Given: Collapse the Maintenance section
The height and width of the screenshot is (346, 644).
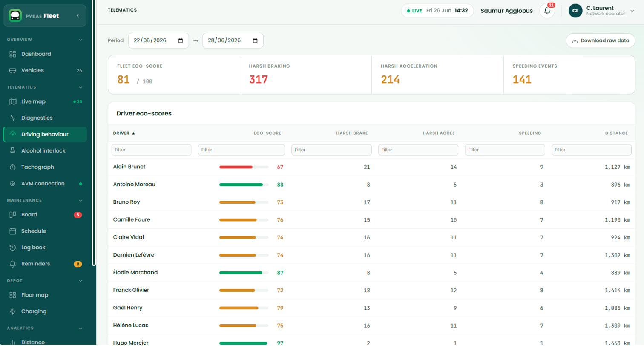Looking at the screenshot, I should [x=80, y=200].
